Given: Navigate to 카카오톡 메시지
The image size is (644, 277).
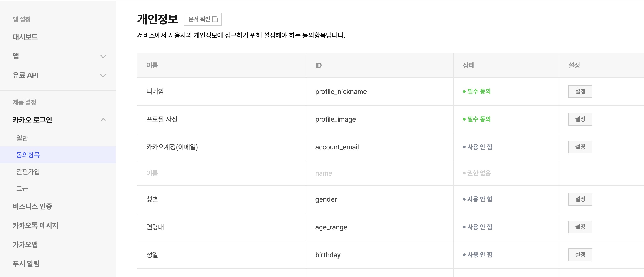Looking at the screenshot, I should (x=35, y=225).
